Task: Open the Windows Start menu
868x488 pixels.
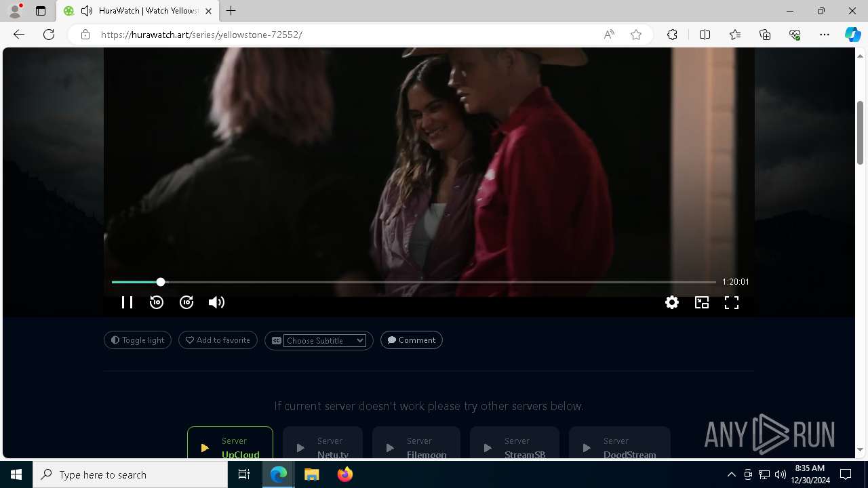Action: point(16,474)
